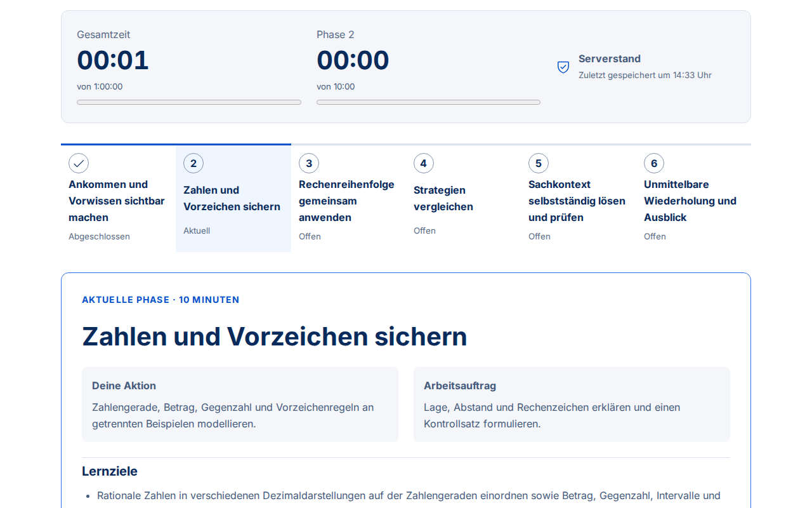Click the Gesamtzeit progress bar
Screen dimensions: 812x508
click(x=189, y=102)
